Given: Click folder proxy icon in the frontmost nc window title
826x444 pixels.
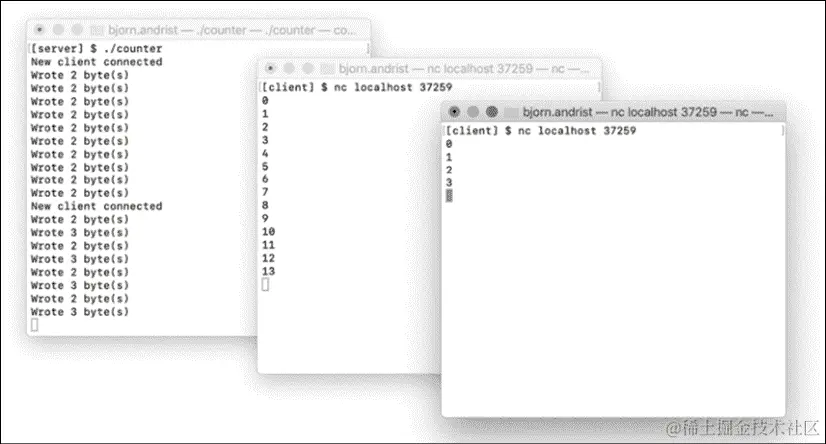Looking at the screenshot, I should pyautogui.click(x=511, y=112).
